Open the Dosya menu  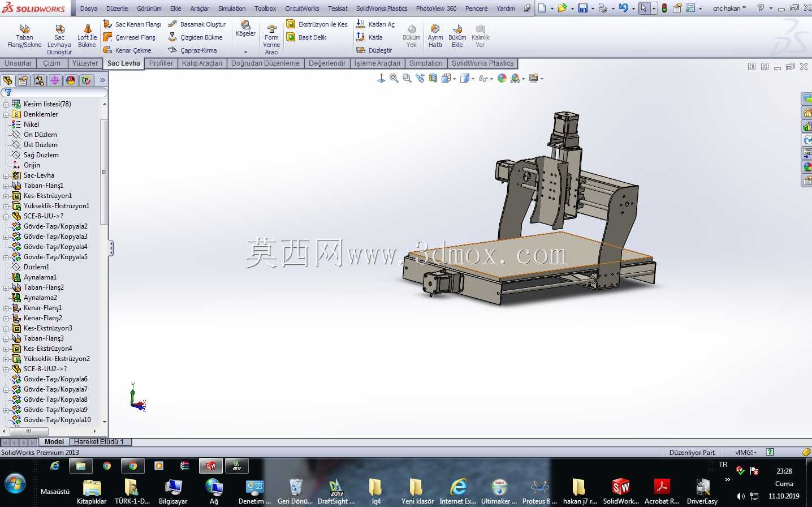(89, 8)
